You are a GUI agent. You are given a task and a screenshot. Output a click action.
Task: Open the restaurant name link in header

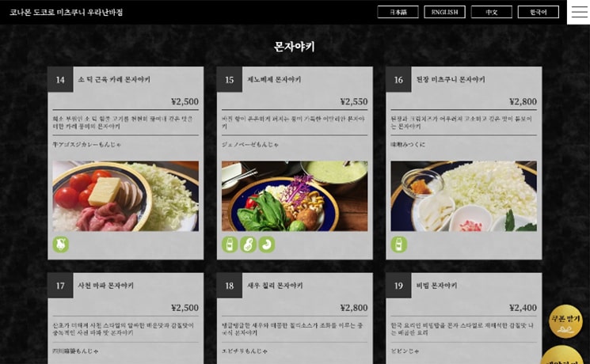[x=67, y=12]
